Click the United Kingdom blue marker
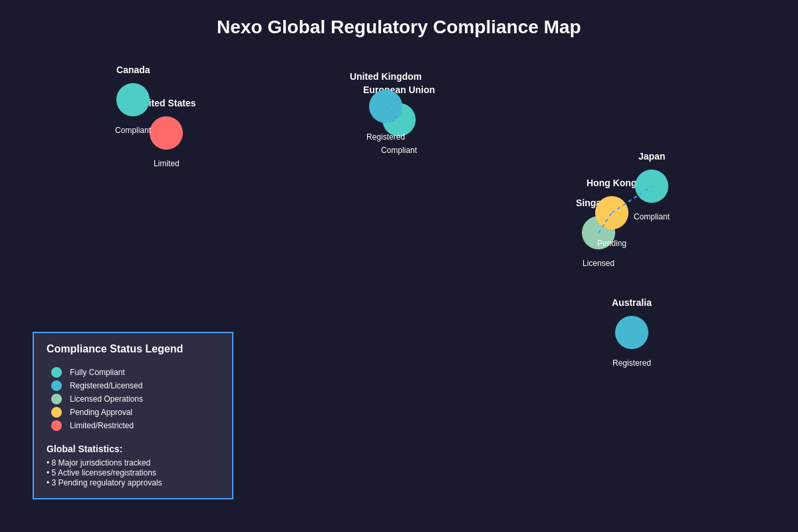 [x=386, y=106]
